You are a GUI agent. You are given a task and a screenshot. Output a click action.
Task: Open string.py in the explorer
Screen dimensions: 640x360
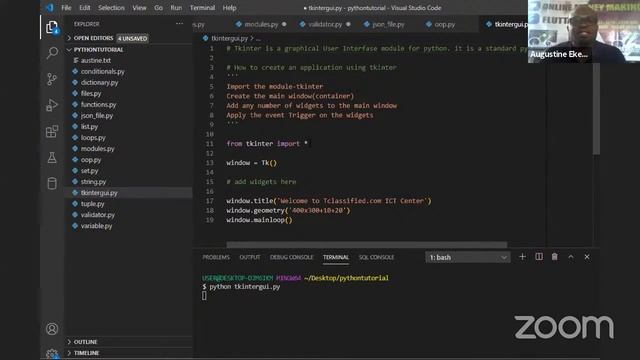pyautogui.click(x=129, y=182)
